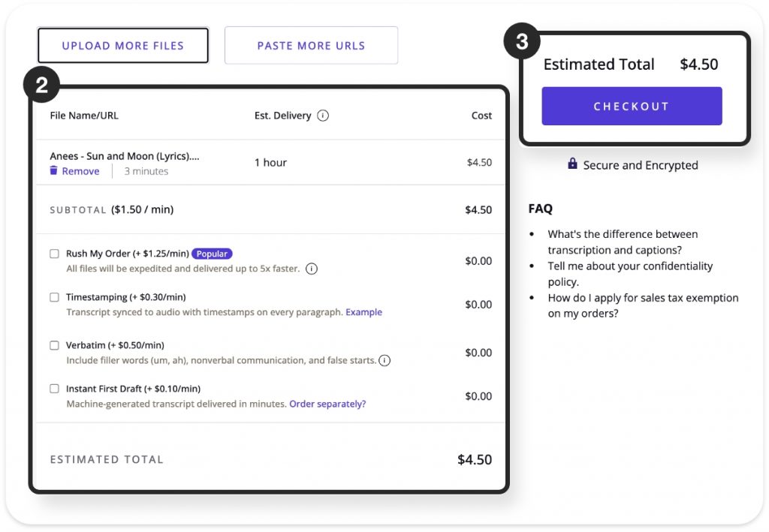769x532 pixels.
Task: Click the Verbatim info icon
Action: (384, 360)
